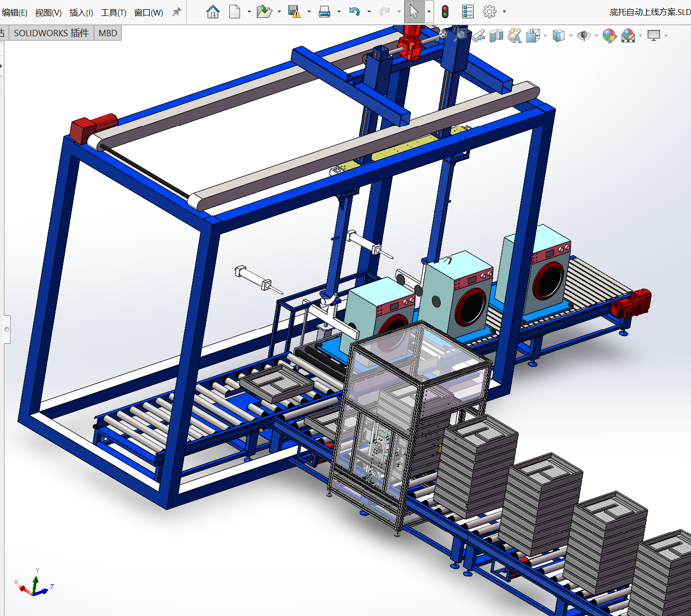This screenshot has width=691, height=616.
Task: Switch to the MBD tab
Action: 108,33
